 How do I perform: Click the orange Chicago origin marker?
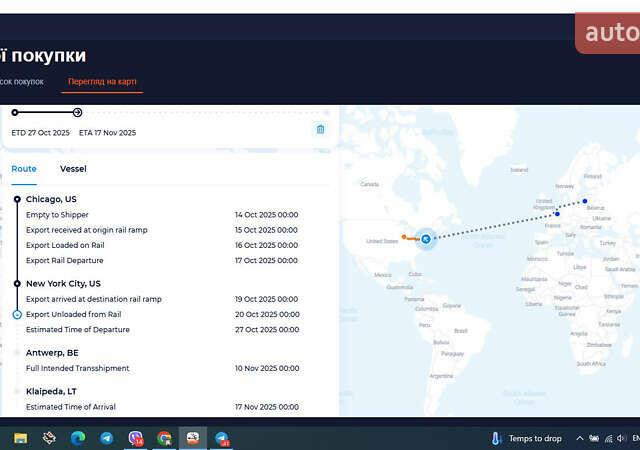tap(404, 237)
